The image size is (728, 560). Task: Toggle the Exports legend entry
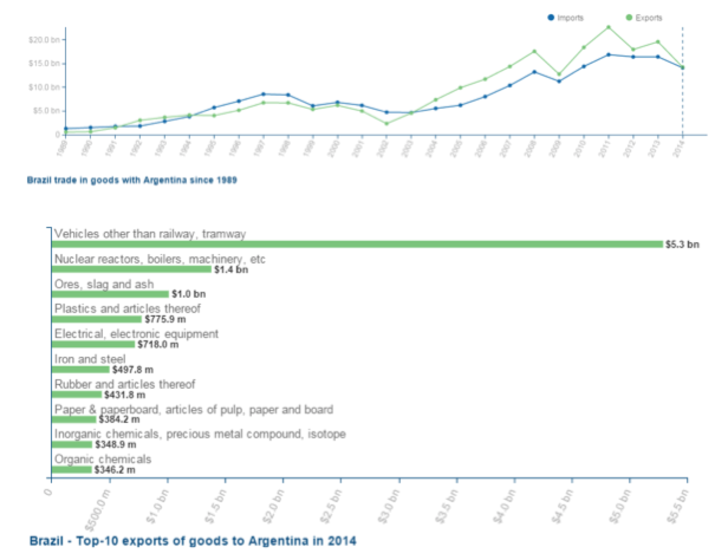[644, 18]
